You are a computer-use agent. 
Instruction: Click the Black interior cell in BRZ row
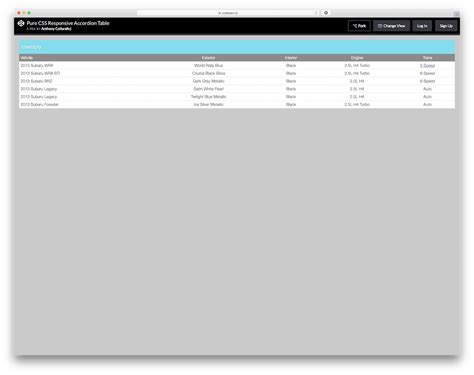point(291,81)
